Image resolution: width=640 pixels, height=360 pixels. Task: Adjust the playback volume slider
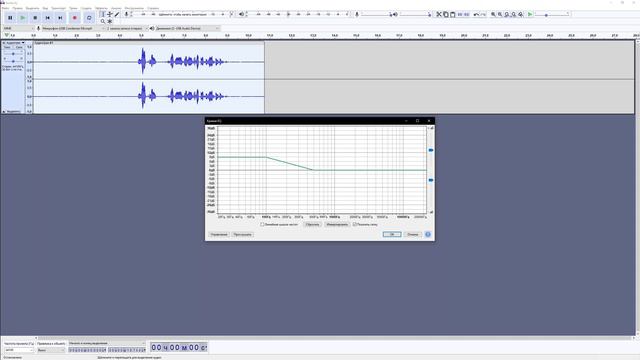click(414, 14)
